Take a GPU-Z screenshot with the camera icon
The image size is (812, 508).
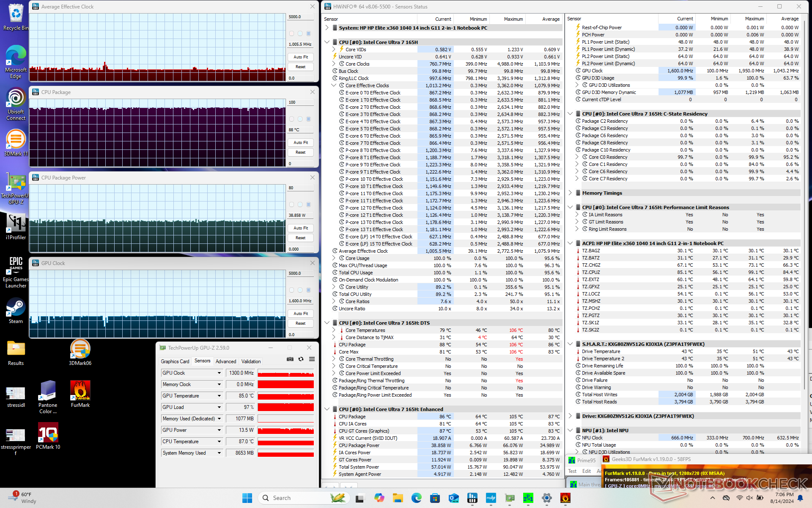point(290,359)
